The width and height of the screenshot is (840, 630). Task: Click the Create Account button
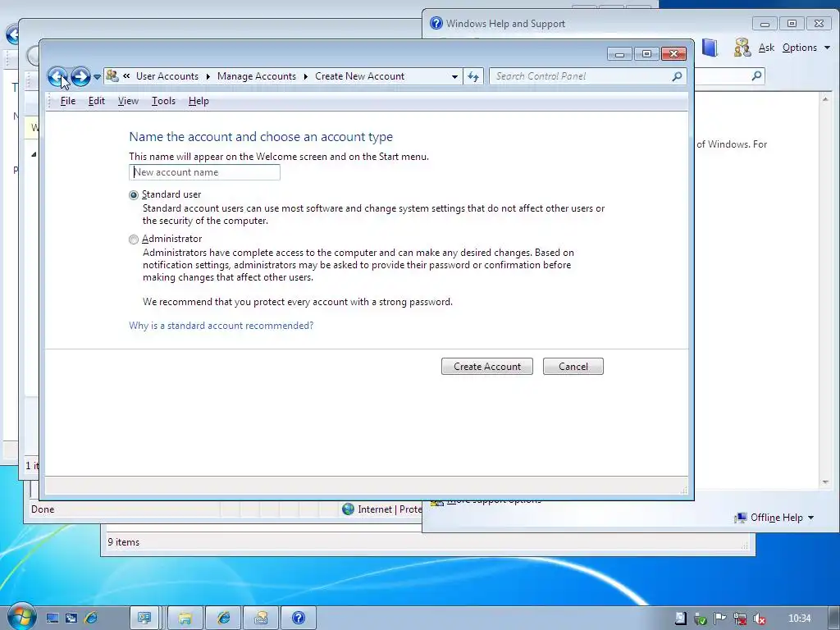(x=487, y=367)
